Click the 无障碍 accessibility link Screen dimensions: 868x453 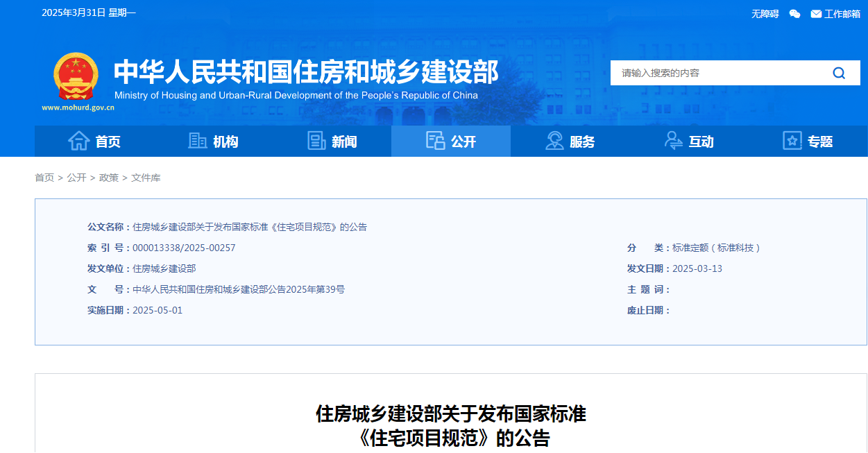pyautogui.click(x=765, y=14)
